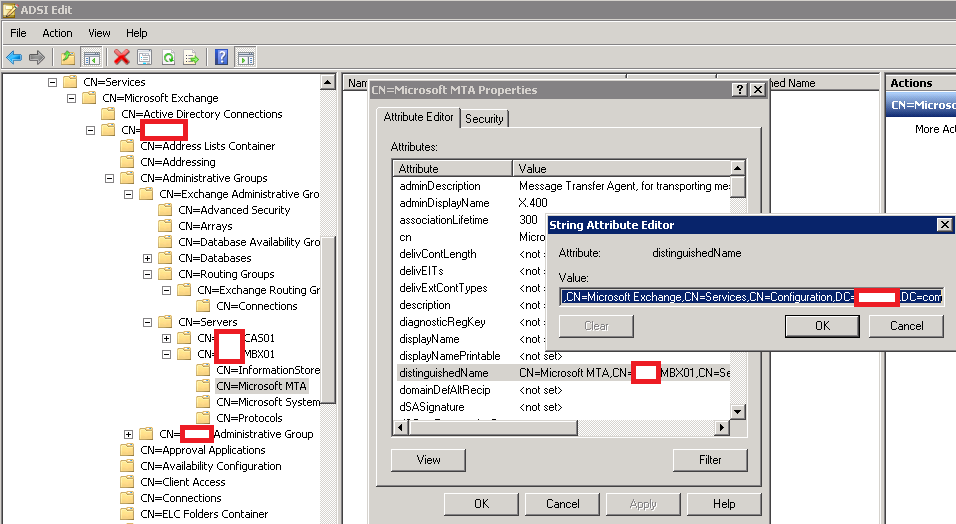
Task: Collapse the CN=Routing Groups node
Action: (x=148, y=274)
